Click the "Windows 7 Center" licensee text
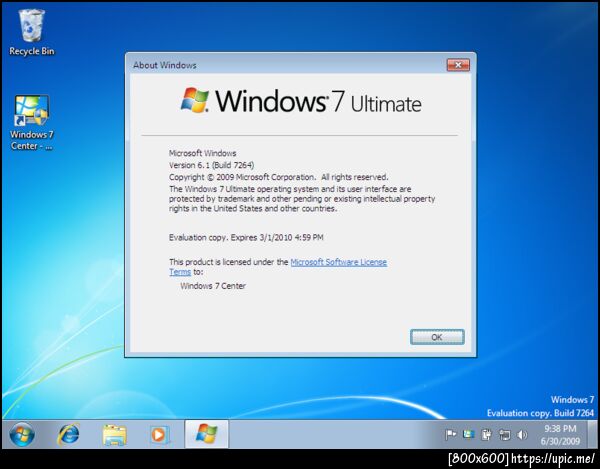 [213, 286]
